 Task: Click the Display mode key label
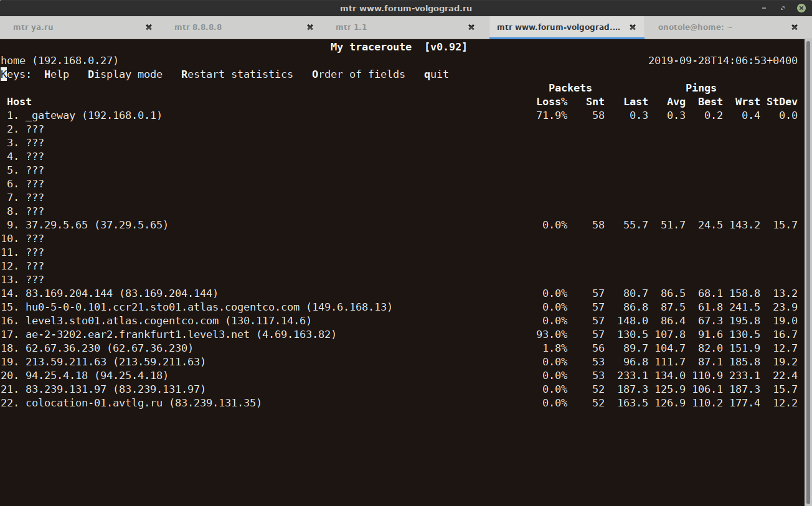tap(125, 74)
